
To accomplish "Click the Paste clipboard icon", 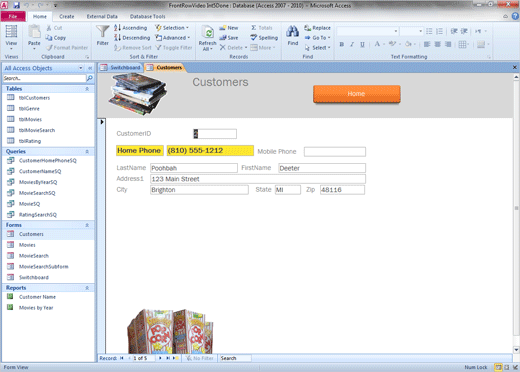I will click(x=34, y=32).
